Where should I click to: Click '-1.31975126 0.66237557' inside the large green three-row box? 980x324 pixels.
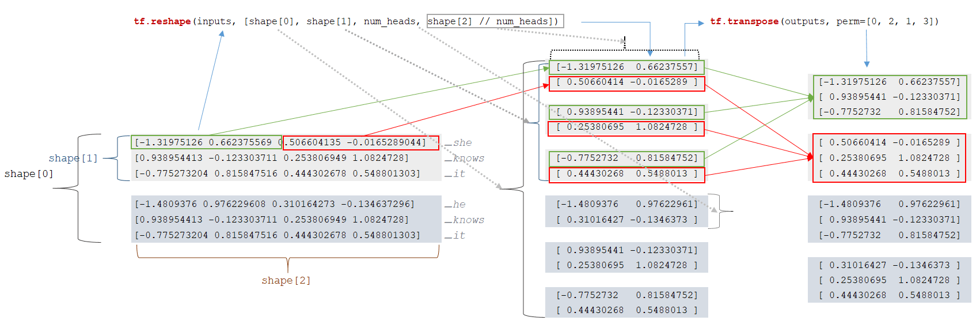pos(890,82)
